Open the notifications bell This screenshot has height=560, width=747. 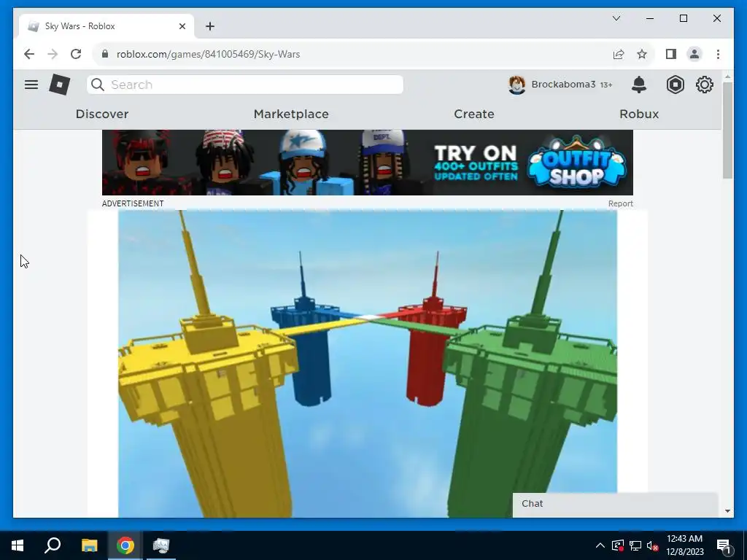pos(639,85)
